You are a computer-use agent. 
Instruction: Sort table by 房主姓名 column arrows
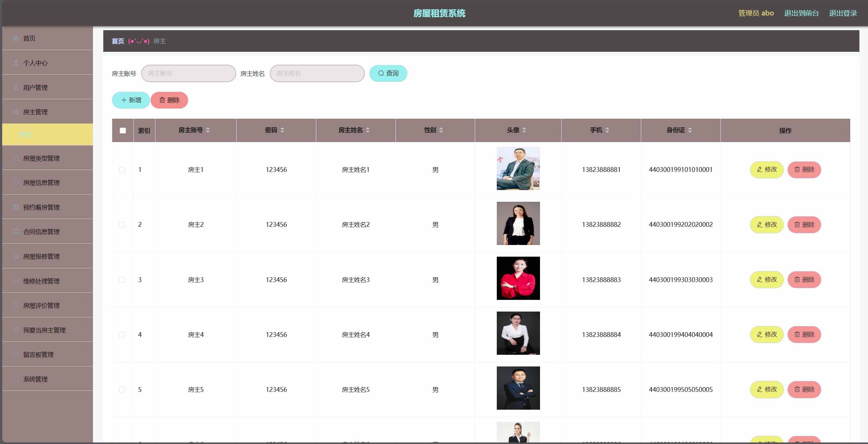tap(368, 130)
